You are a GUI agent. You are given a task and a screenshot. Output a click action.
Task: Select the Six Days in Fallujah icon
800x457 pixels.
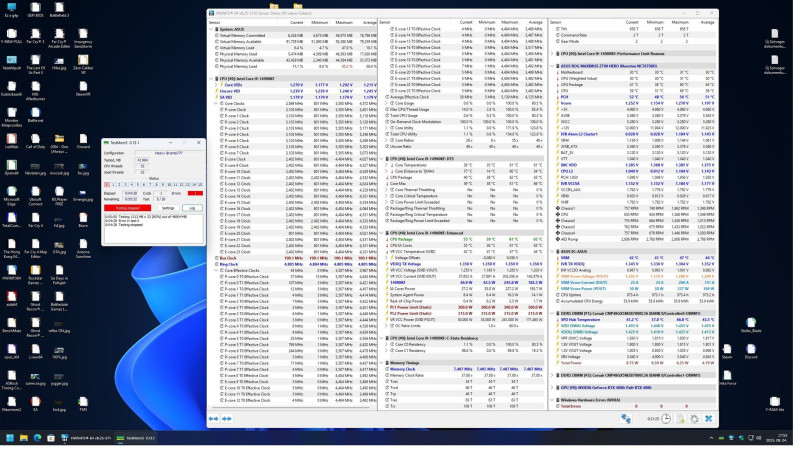point(59,275)
